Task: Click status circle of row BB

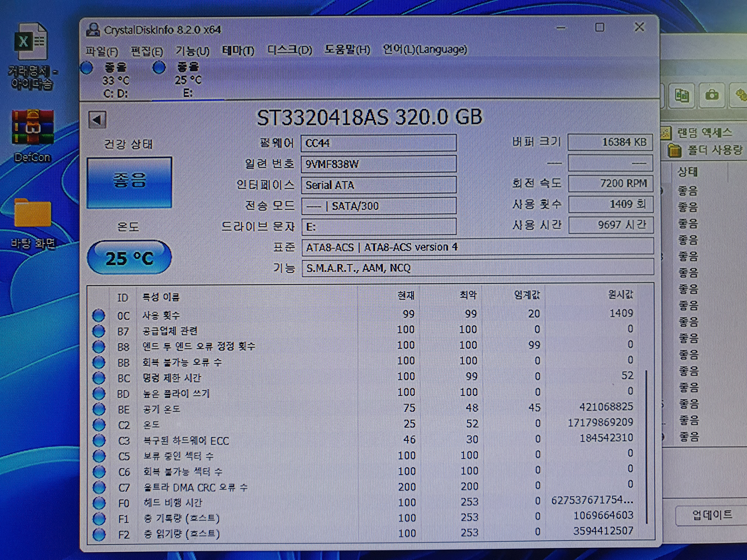Action: 99,363
